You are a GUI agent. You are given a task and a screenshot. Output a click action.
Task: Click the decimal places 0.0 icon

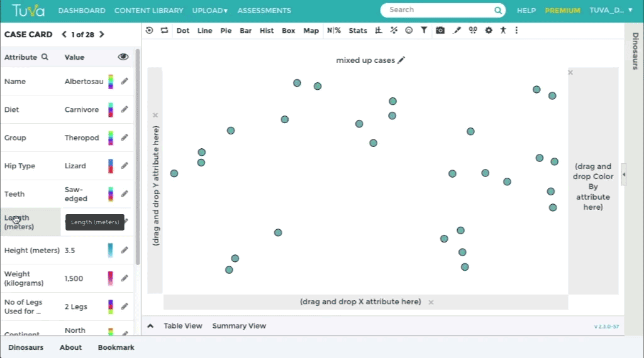pos(473,30)
